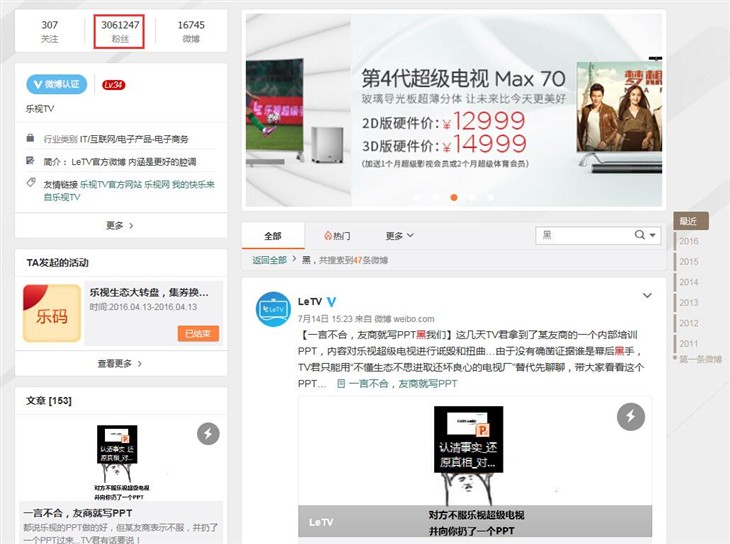Jump to 2015 on the timeline
The image size is (730, 544).
(x=689, y=262)
